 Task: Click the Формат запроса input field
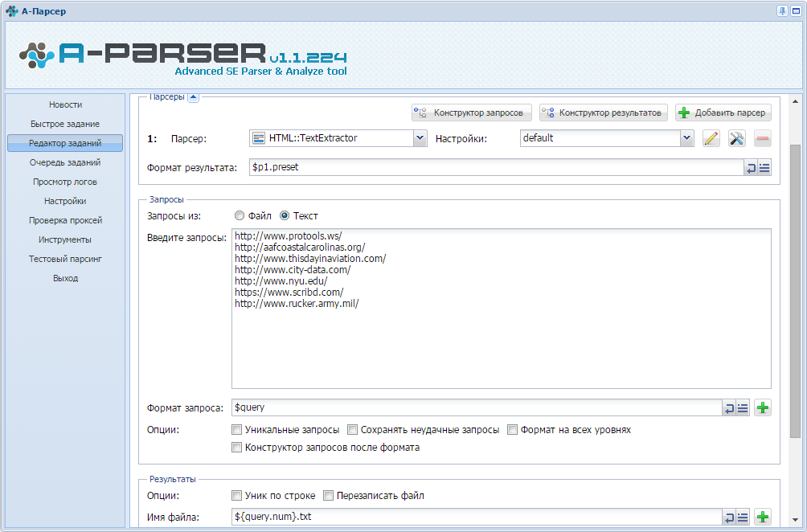(x=477, y=407)
